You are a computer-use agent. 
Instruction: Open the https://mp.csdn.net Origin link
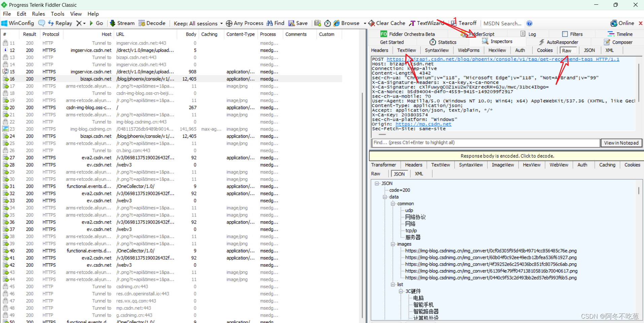423,124
